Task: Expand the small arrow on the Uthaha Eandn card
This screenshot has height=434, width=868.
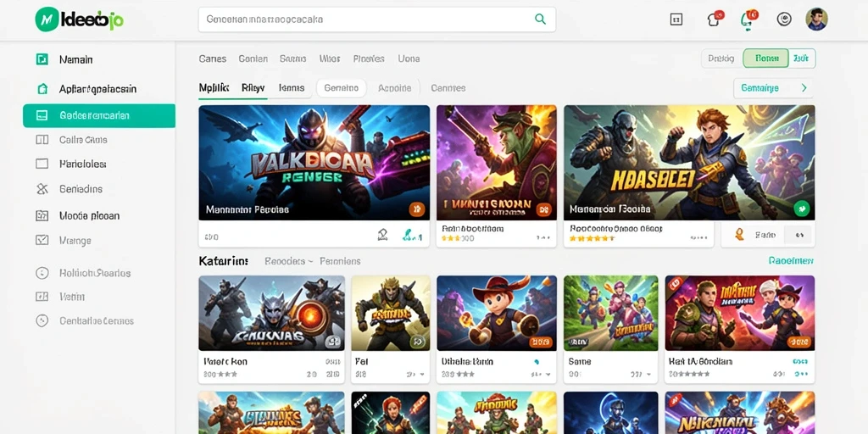Action: (x=548, y=375)
